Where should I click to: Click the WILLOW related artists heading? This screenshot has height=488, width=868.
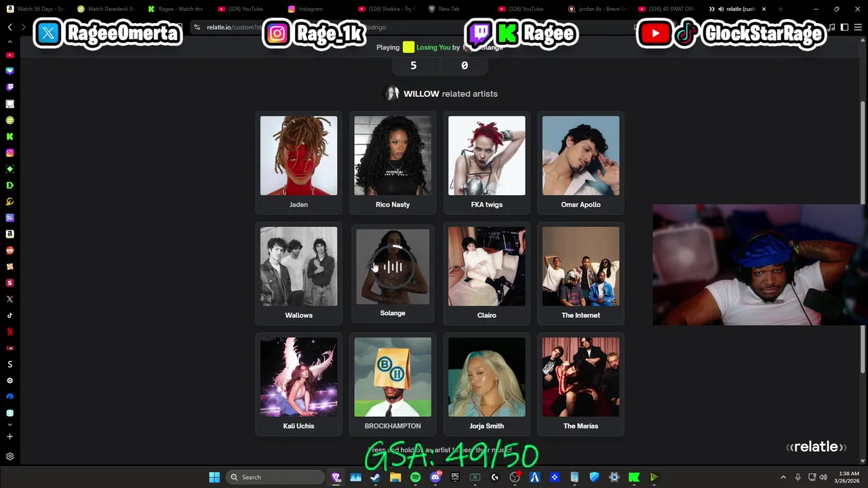pyautogui.click(x=450, y=94)
